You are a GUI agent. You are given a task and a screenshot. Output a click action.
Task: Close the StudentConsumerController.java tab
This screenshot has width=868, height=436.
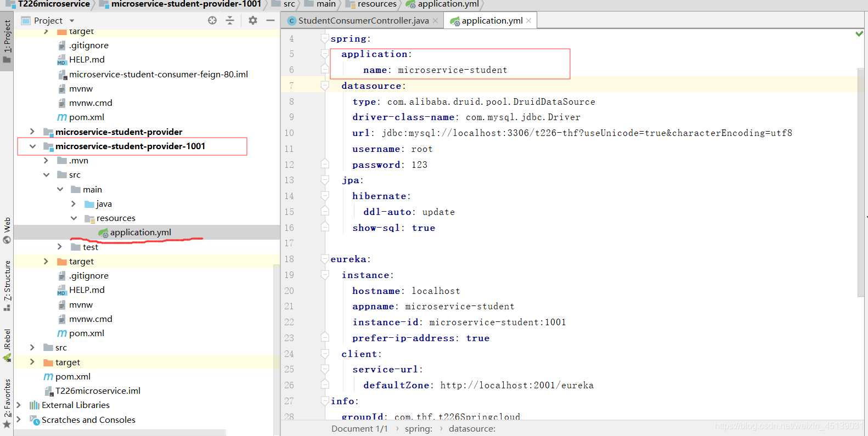[x=435, y=21]
